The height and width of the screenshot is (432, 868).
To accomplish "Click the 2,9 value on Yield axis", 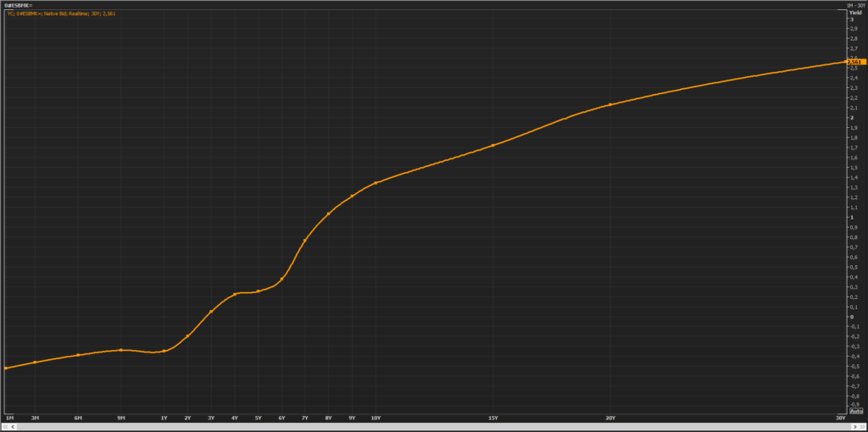I will 854,29.
